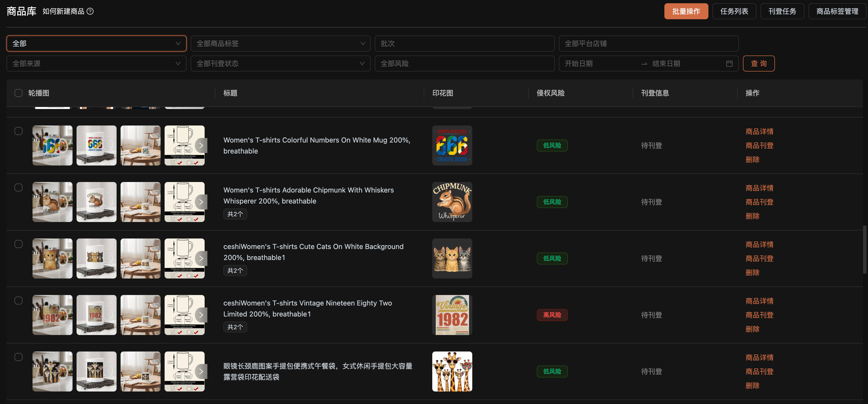
Task: Advance carousel arrow in Chipmunk product row
Action: click(201, 202)
